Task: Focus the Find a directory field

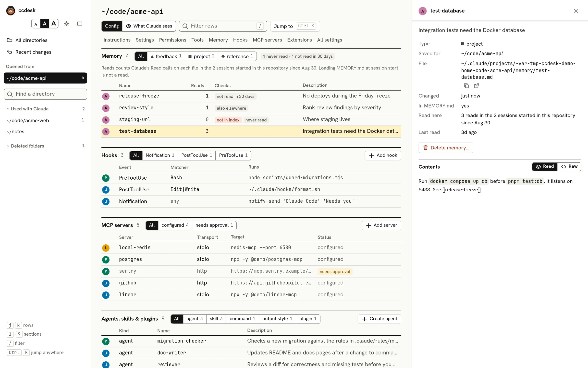Action: click(x=45, y=94)
